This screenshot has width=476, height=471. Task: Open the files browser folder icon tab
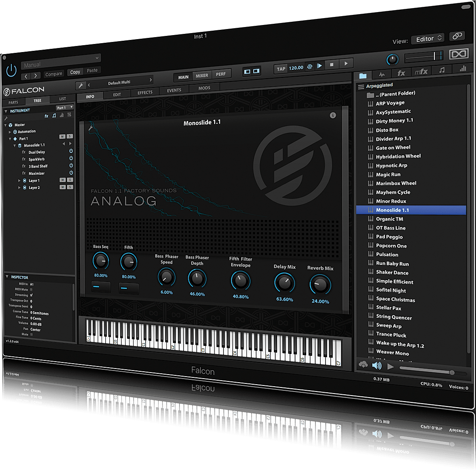(x=363, y=75)
